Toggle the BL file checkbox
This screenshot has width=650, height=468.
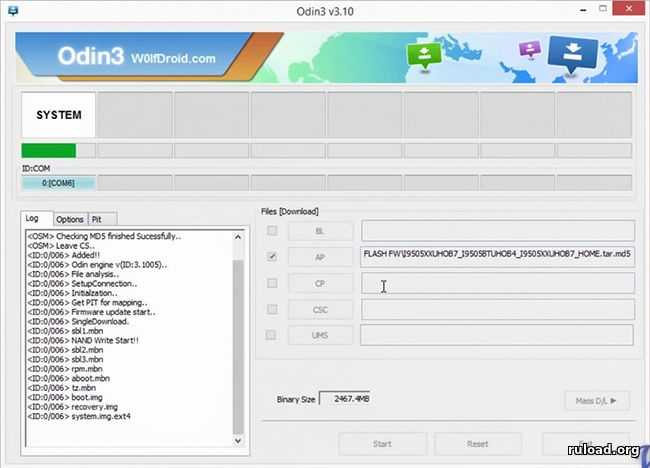tap(272, 230)
